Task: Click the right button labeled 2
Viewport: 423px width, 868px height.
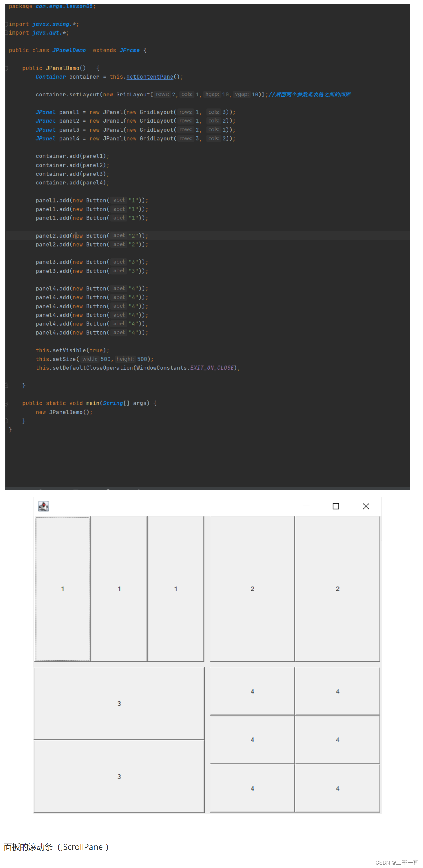Action: pos(337,589)
